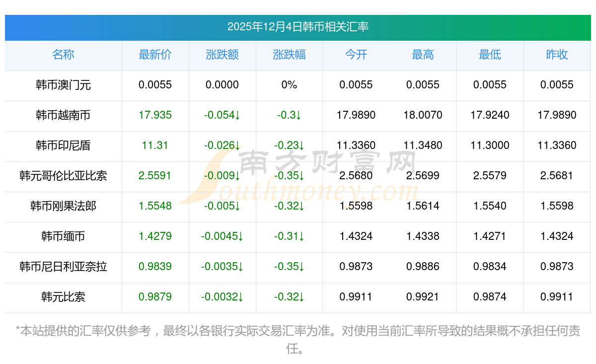596x364 pixels.
Task: Select the 韩币澳门元 row name
Action: (x=63, y=85)
